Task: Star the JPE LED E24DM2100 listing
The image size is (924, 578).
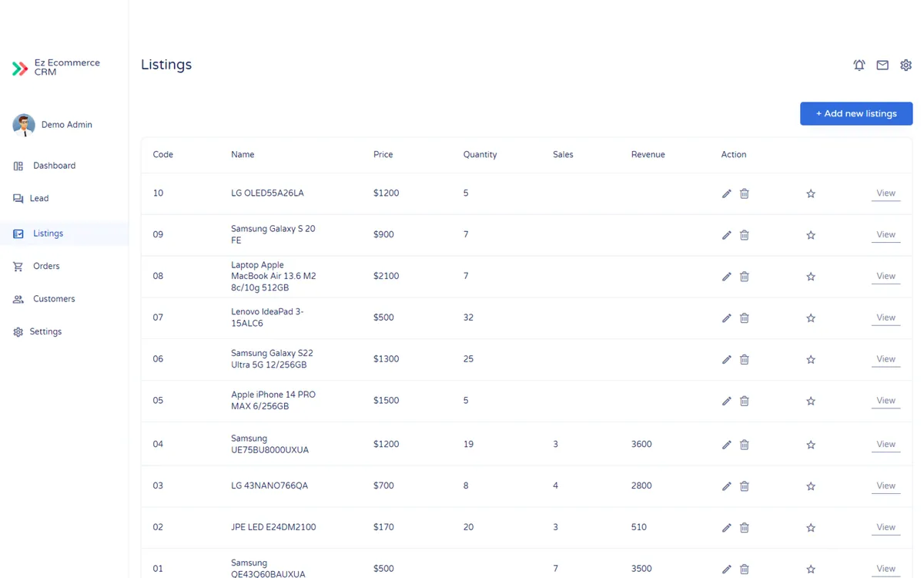Action: point(811,528)
